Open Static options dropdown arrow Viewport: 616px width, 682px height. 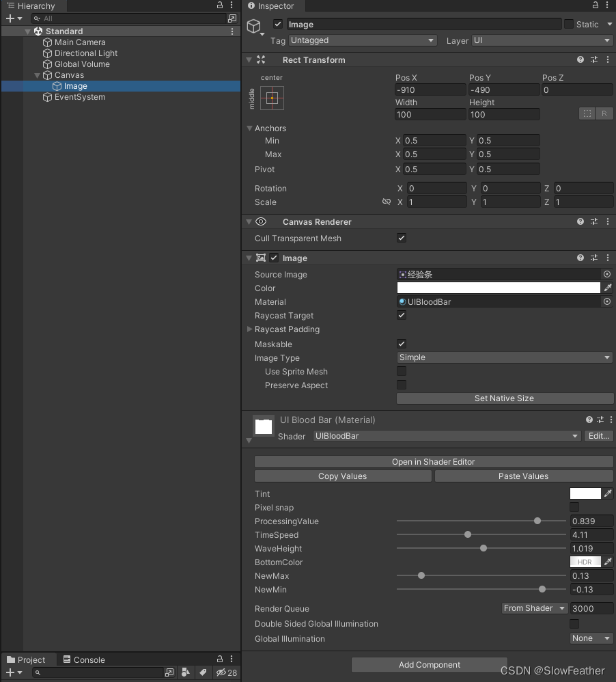[x=609, y=24]
